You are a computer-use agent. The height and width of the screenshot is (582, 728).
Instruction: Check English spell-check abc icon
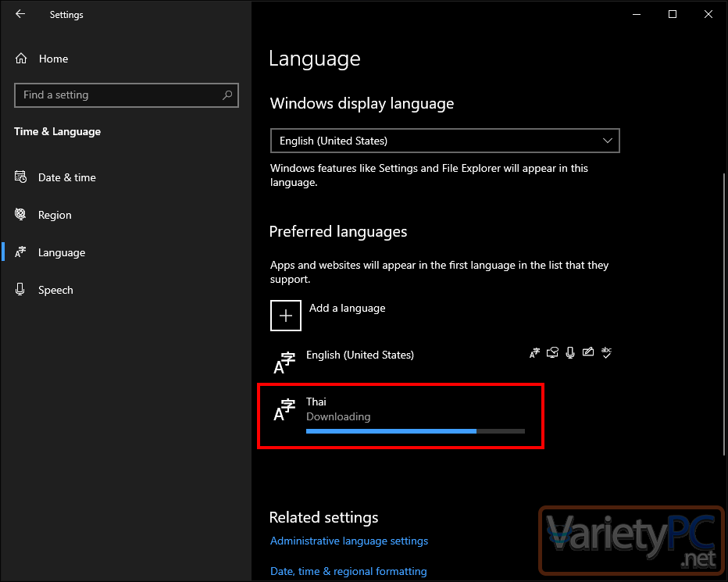606,352
